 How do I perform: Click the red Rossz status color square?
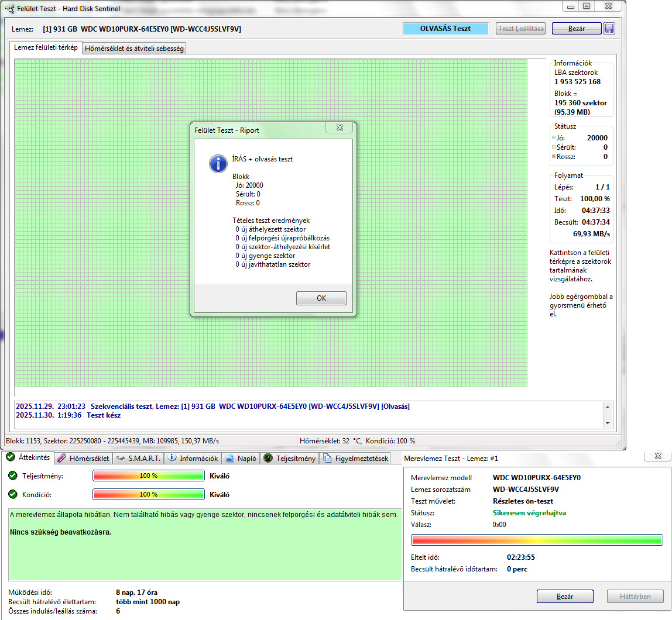pos(554,157)
